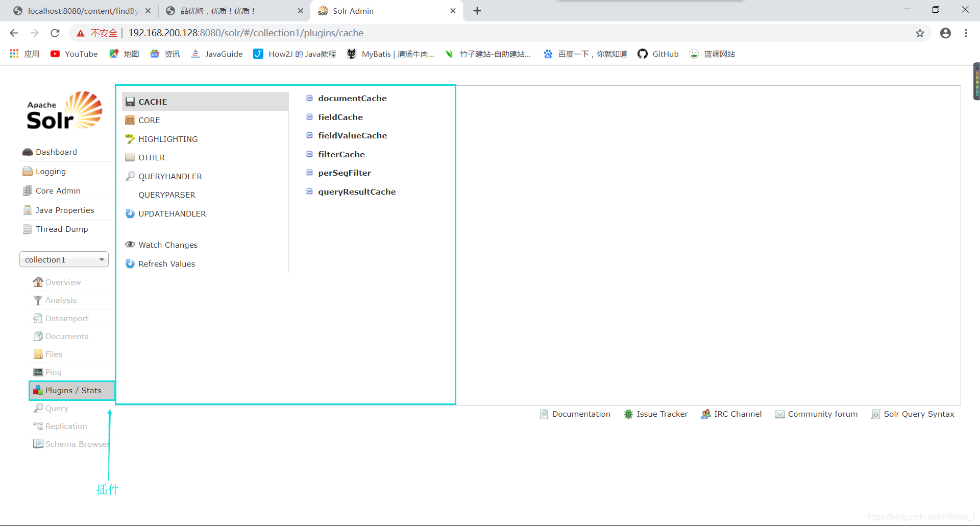Click the Watch Changes eye icon
The height and width of the screenshot is (526, 980).
(130, 245)
